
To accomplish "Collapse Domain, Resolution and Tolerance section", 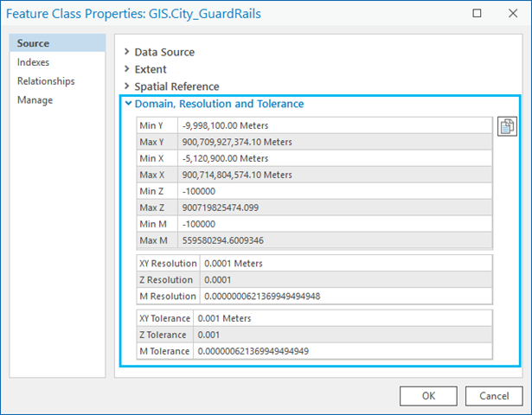I will [x=219, y=104].
